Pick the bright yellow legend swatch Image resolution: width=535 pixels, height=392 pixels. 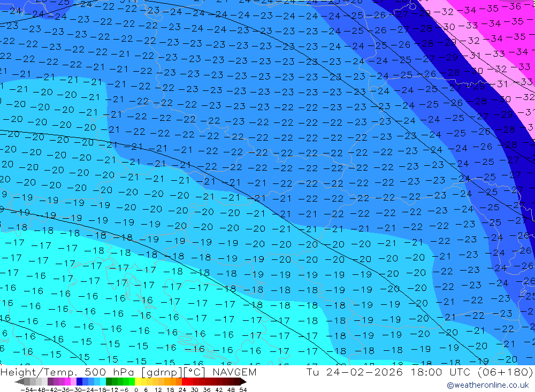point(138,382)
